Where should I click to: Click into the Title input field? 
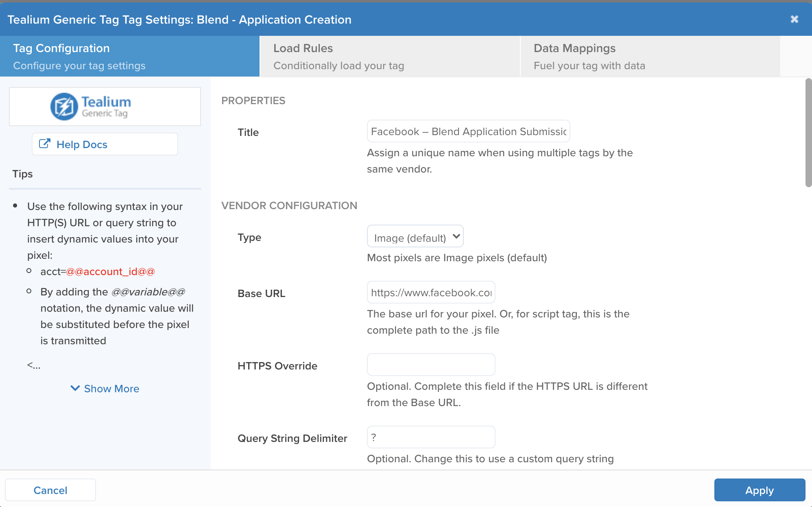click(468, 131)
